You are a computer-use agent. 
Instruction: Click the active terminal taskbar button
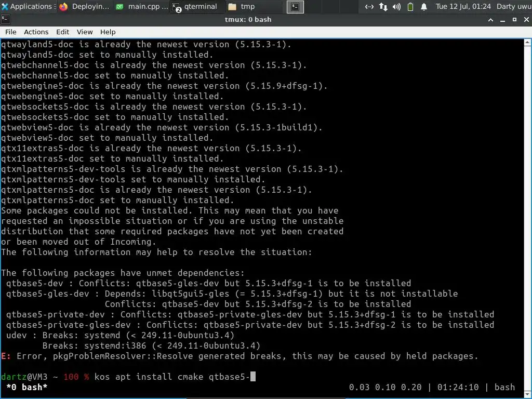coord(295,6)
